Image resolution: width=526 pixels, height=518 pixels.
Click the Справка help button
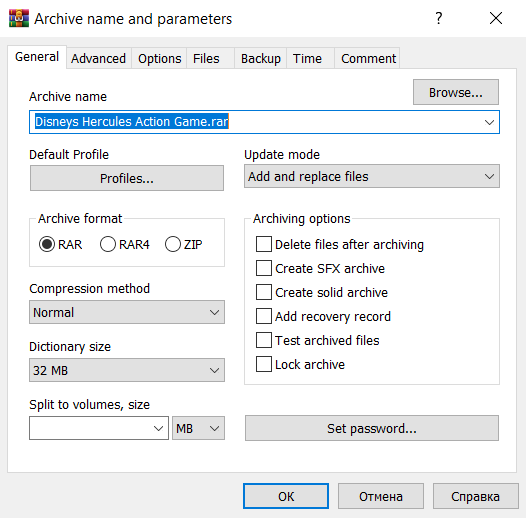475,496
